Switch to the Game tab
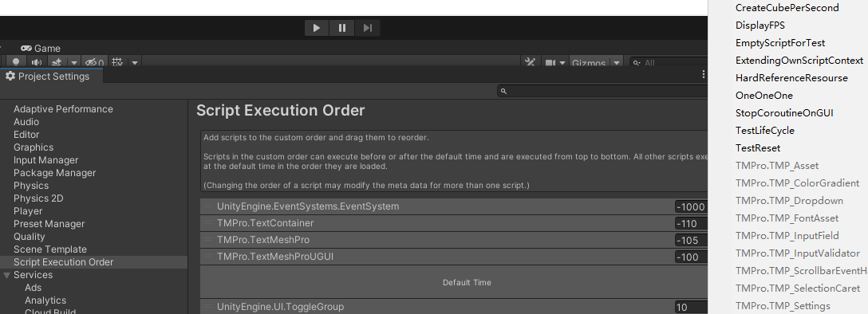The image size is (868, 314). coord(41,49)
